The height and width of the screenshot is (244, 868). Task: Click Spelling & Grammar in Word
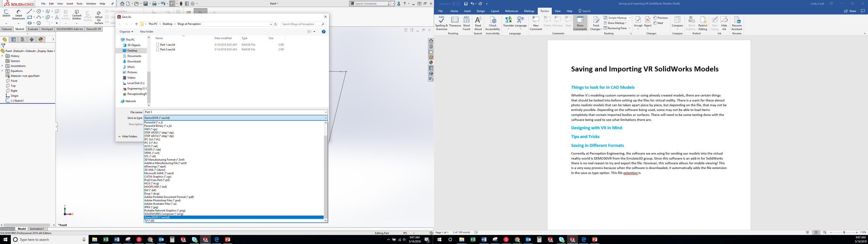tap(441, 23)
